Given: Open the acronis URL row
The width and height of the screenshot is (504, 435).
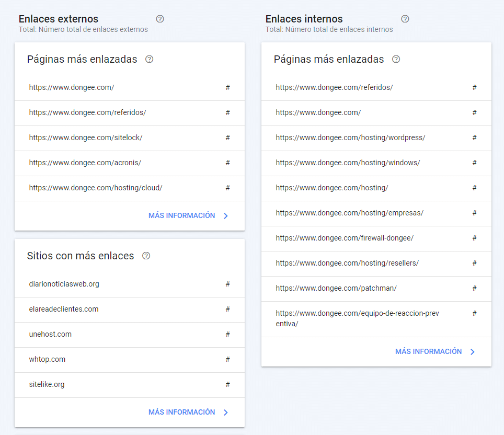Looking at the screenshot, I should (130, 163).
